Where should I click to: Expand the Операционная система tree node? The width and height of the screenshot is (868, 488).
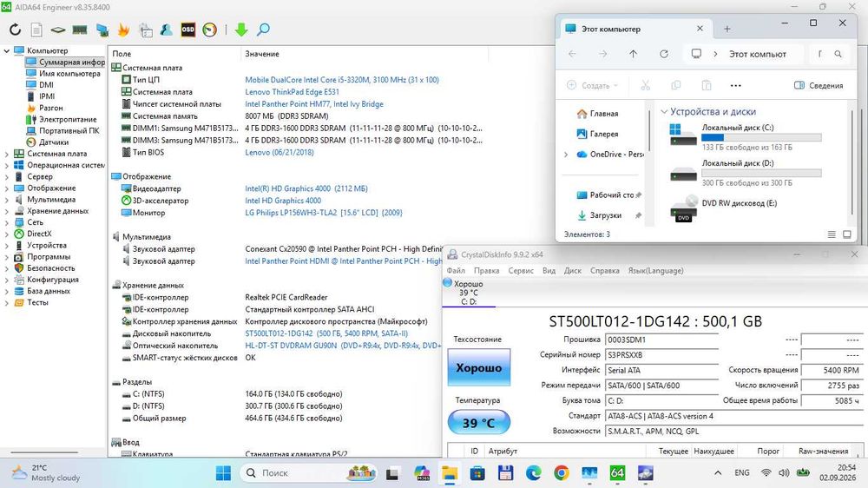(7, 165)
